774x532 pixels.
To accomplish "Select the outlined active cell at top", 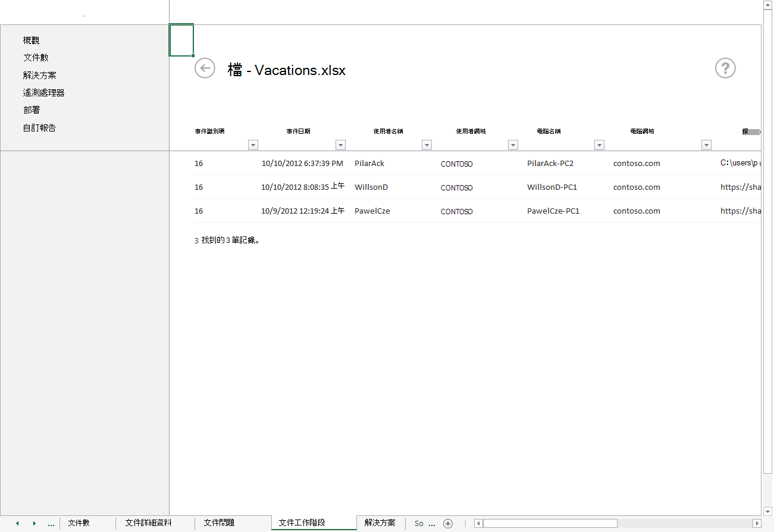I will pos(181,40).
